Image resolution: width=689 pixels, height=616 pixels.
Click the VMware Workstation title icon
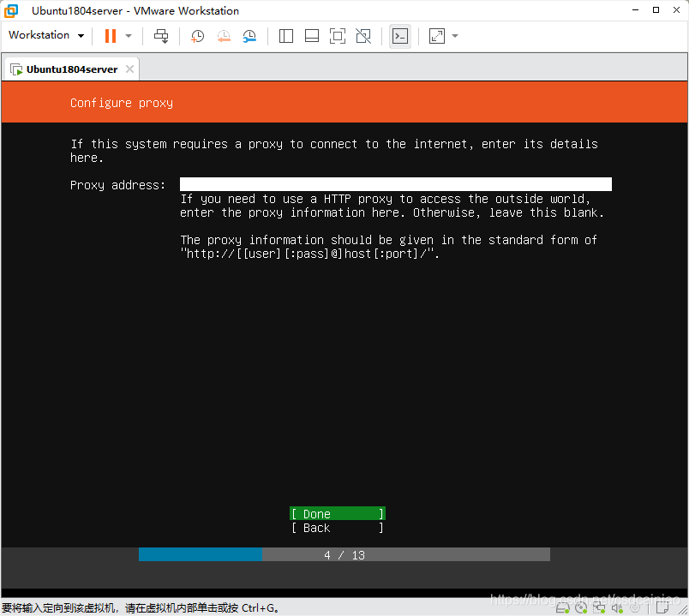[11, 11]
